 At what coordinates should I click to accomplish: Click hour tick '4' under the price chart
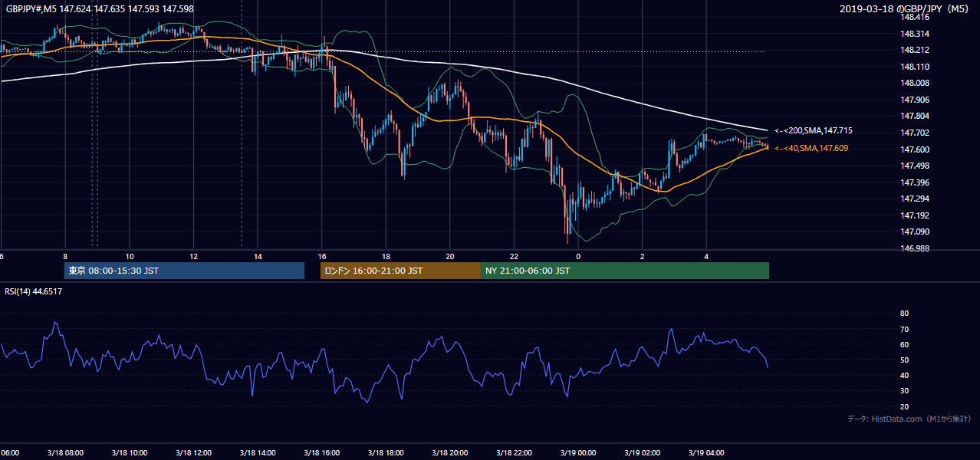point(706,256)
